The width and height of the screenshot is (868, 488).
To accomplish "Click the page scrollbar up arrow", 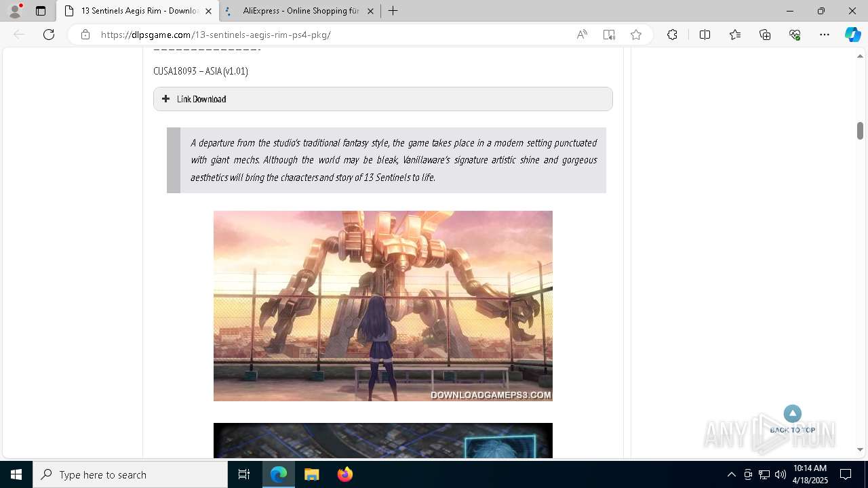I will pos(860,56).
